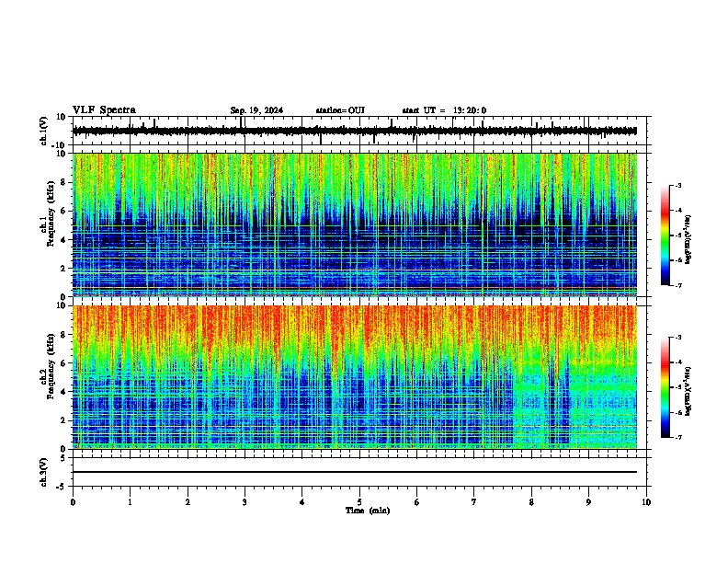This screenshot has height=563, width=728.
Task: Click the date 'Sep. 19, 2024'
Action: coord(256,110)
